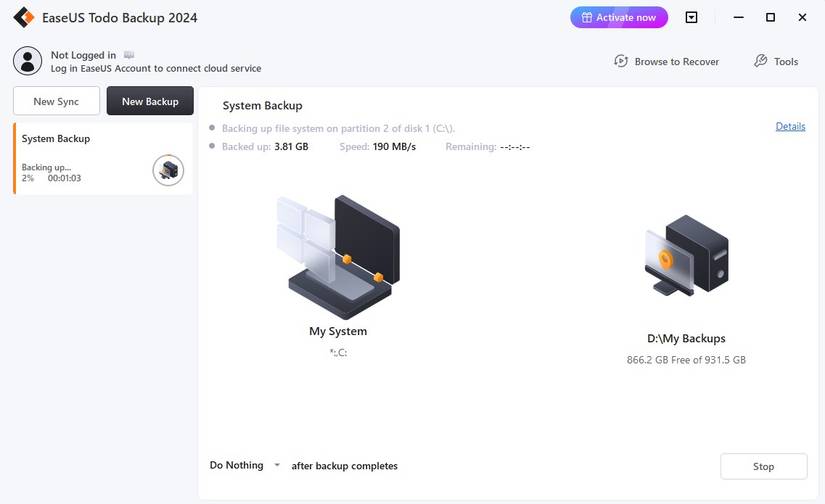Viewport: 825px width, 504px height.
Task: Click Log in EaseUS Account text
Action: point(156,68)
